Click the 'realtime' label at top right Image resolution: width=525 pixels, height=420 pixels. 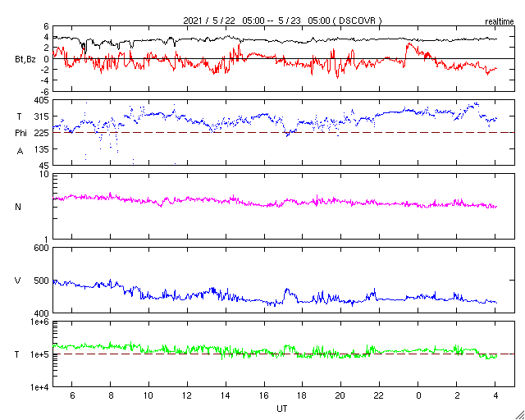500,22
